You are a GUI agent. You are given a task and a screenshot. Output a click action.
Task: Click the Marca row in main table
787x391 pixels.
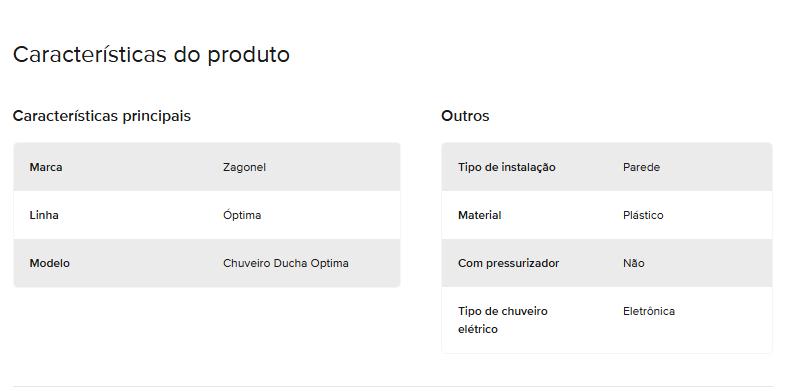click(207, 167)
